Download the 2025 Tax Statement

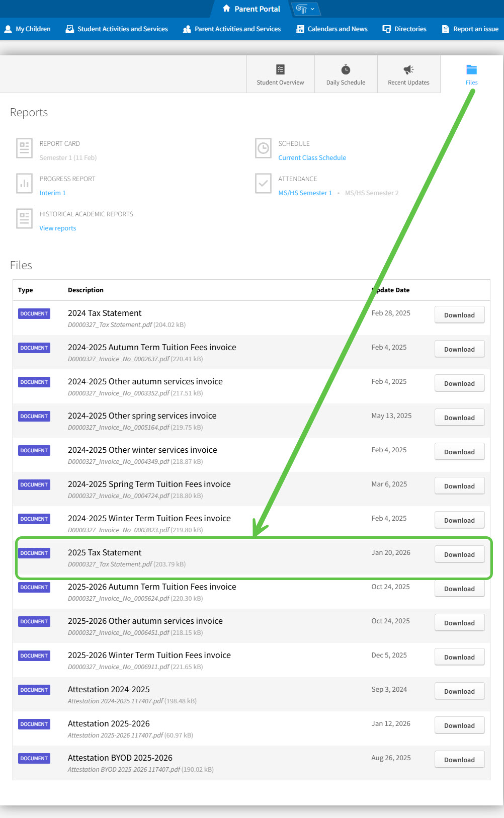[459, 554]
